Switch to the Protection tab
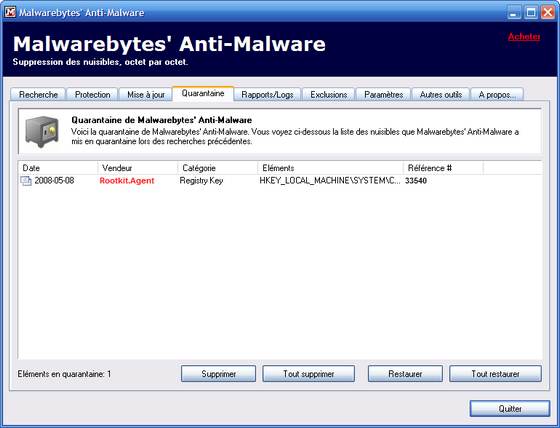 pos(92,95)
